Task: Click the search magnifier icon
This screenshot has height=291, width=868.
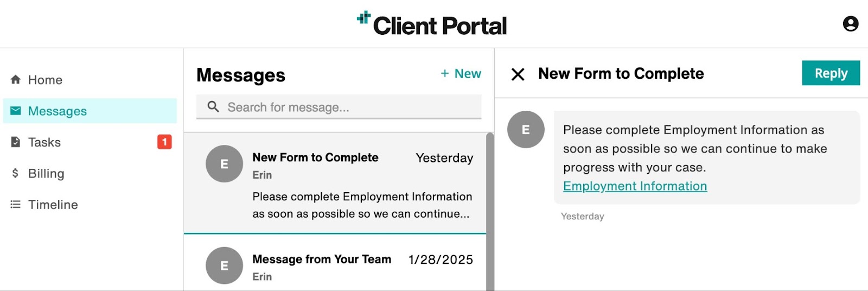Action: click(213, 107)
